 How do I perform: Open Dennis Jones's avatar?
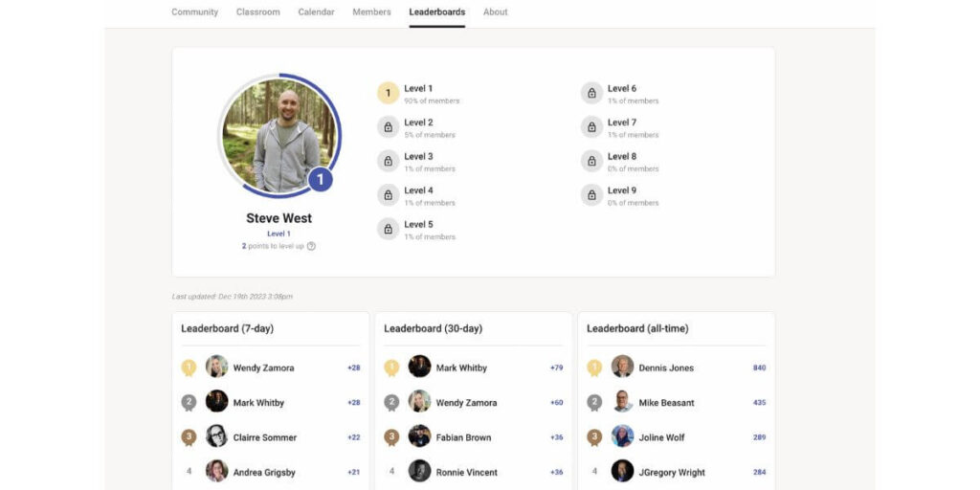(x=622, y=367)
